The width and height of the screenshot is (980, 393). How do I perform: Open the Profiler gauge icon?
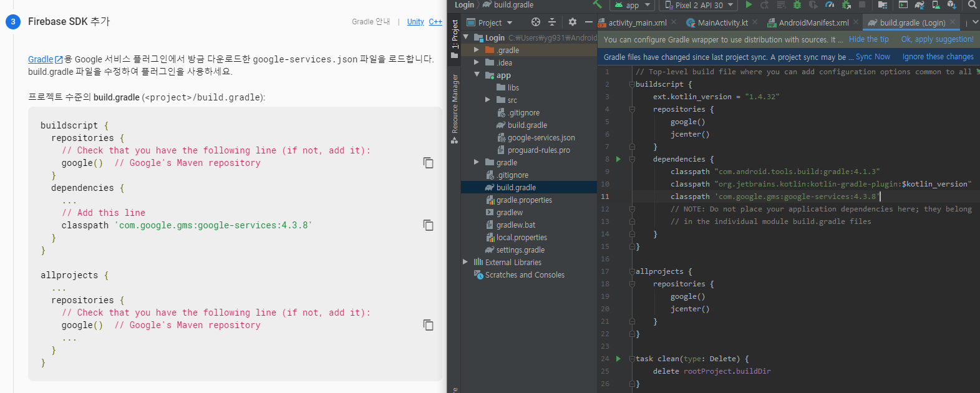[x=830, y=4]
